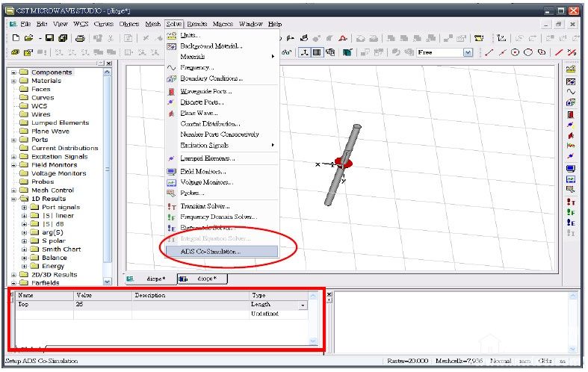Create a new project with the New icon
The height and width of the screenshot is (372, 588).
(16, 38)
